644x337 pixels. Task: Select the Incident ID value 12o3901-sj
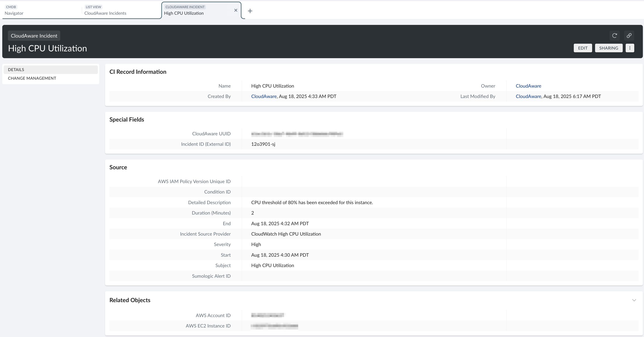pos(263,144)
